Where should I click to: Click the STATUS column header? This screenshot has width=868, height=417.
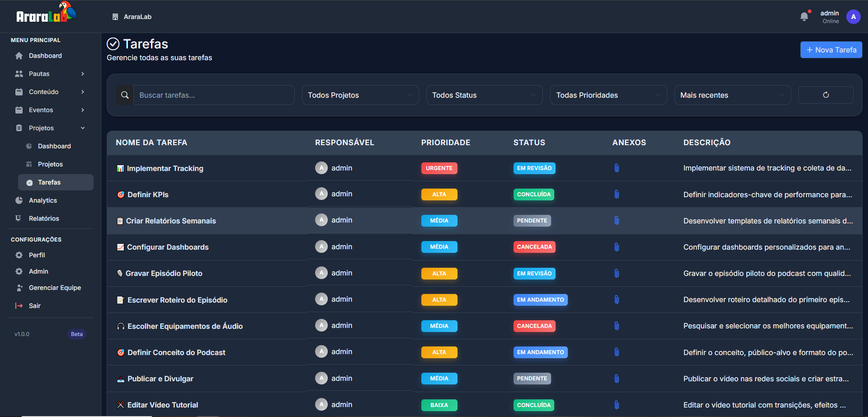[529, 142]
